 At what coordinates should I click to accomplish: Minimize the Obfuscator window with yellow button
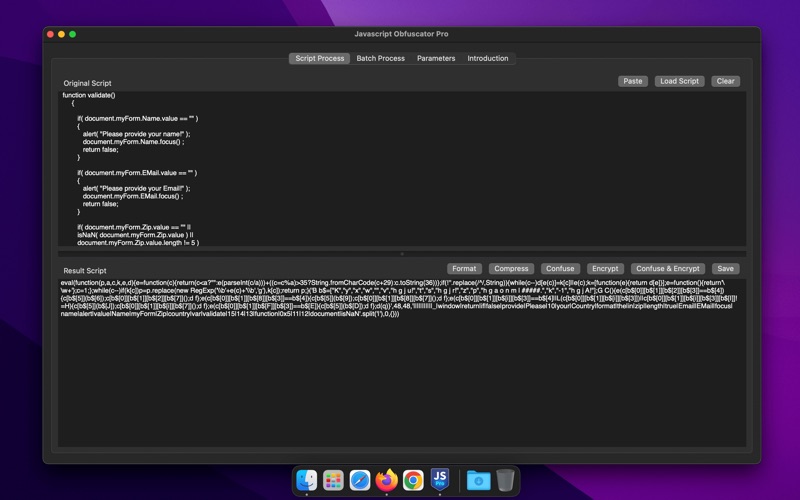point(61,34)
